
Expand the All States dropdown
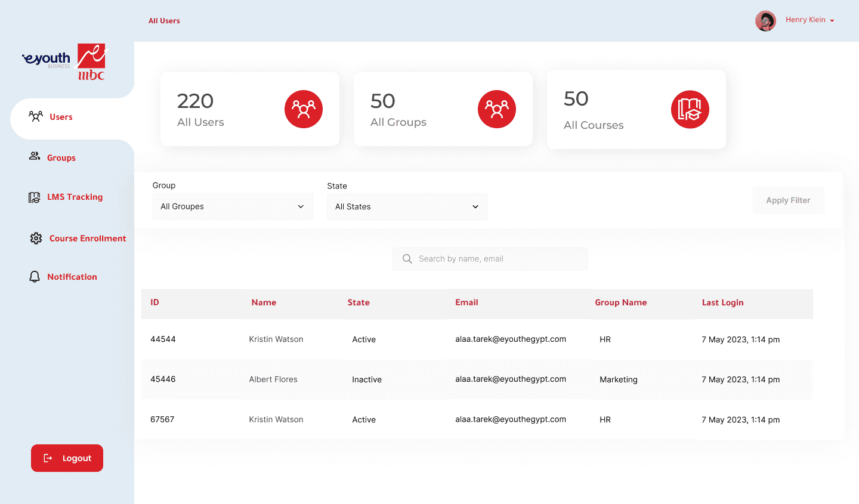click(407, 207)
